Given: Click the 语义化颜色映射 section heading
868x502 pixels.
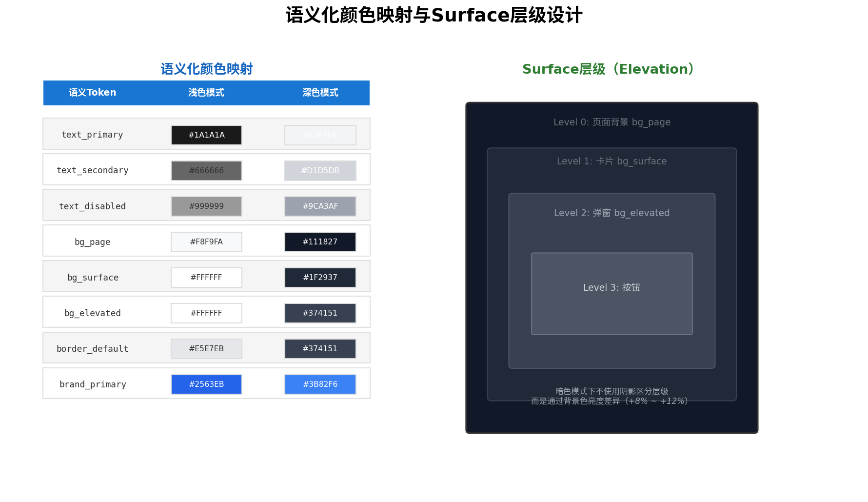Looking at the screenshot, I should coord(207,69).
